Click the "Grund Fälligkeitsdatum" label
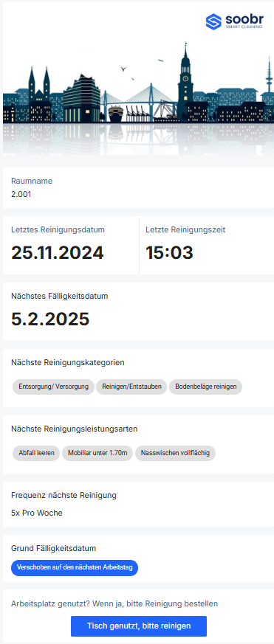The image size is (274, 644). [53, 548]
